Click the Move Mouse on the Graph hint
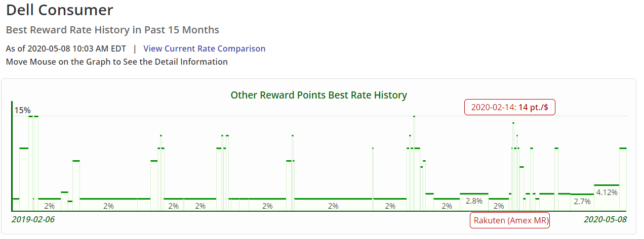Image resolution: width=644 pixels, height=239 pixels. coord(117,62)
